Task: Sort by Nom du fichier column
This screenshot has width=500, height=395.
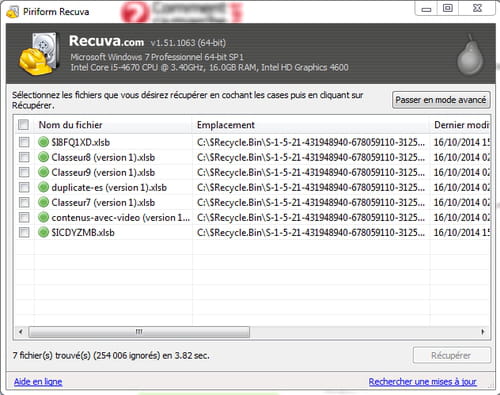Action: pyautogui.click(x=113, y=125)
